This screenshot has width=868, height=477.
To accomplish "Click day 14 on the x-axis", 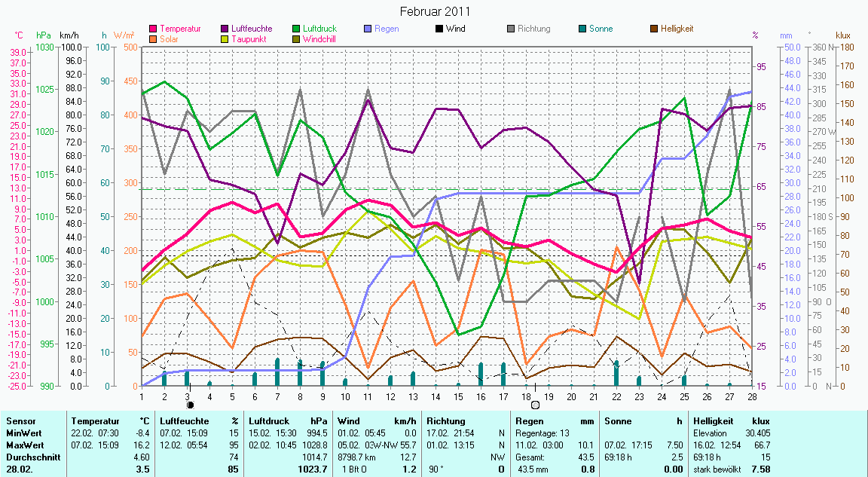I will click(436, 396).
